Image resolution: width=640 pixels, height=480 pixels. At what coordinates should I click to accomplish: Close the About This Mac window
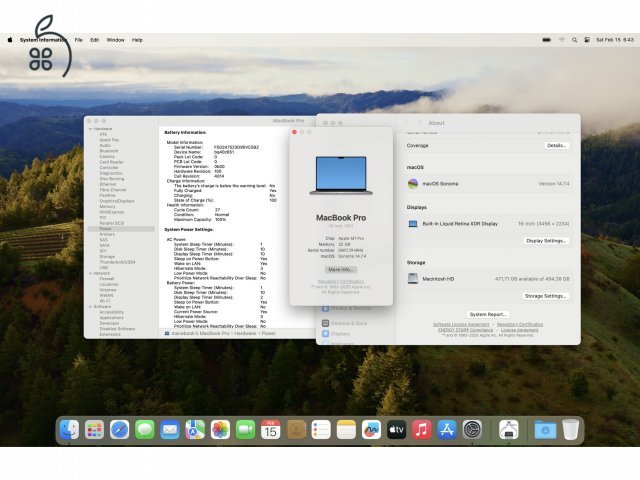[x=294, y=132]
